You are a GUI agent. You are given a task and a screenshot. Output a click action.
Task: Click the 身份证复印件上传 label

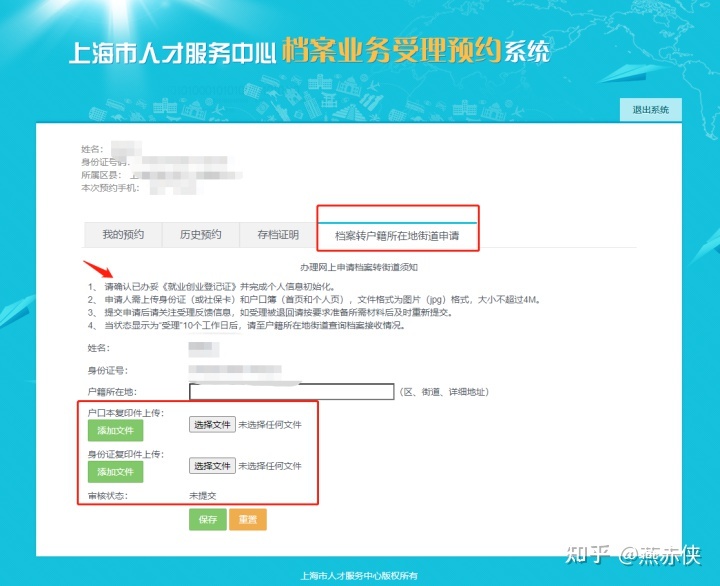[126, 454]
